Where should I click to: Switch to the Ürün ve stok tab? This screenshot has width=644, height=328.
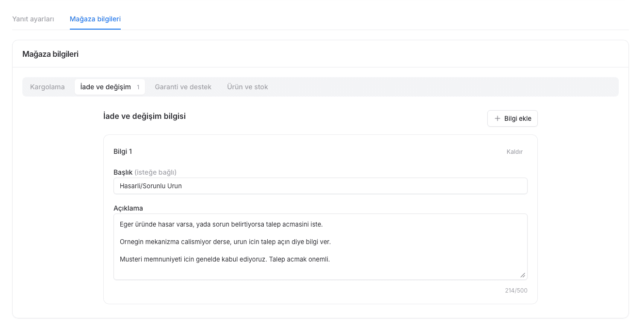click(x=247, y=87)
